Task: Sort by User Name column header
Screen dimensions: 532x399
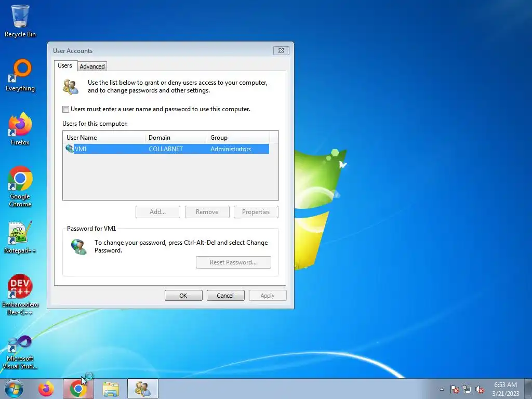Action: 104,137
